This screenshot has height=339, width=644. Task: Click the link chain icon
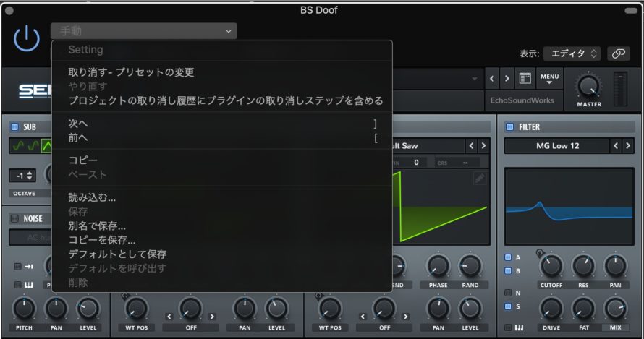pos(617,53)
